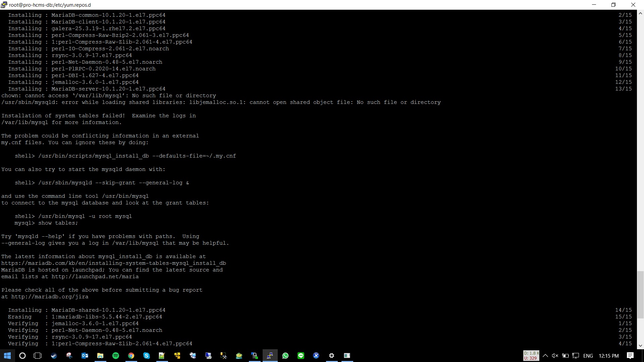Expand hidden system tray icons chevron
The width and height of the screenshot is (644, 362).
pos(545,356)
